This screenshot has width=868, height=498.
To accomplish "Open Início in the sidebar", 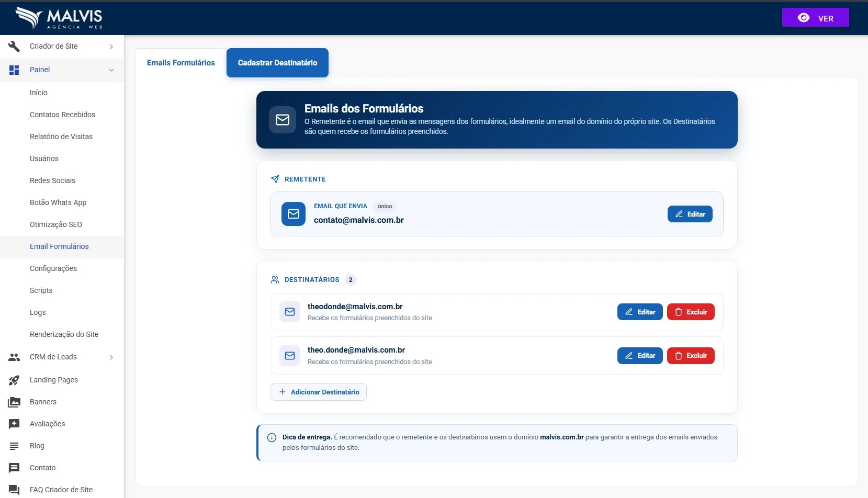I will (39, 93).
